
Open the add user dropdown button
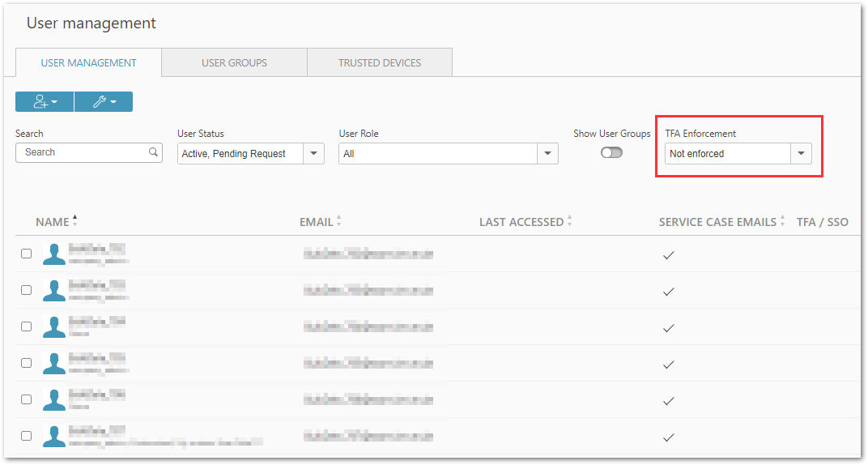[x=45, y=102]
